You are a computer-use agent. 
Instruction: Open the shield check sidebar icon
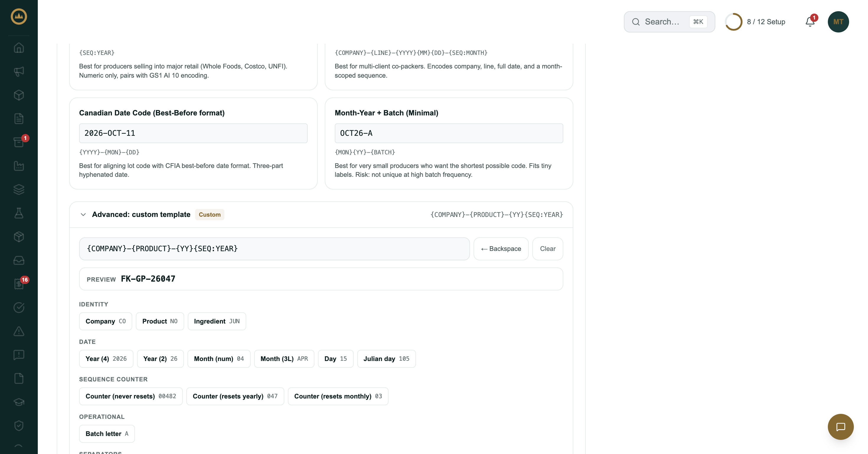(19, 425)
